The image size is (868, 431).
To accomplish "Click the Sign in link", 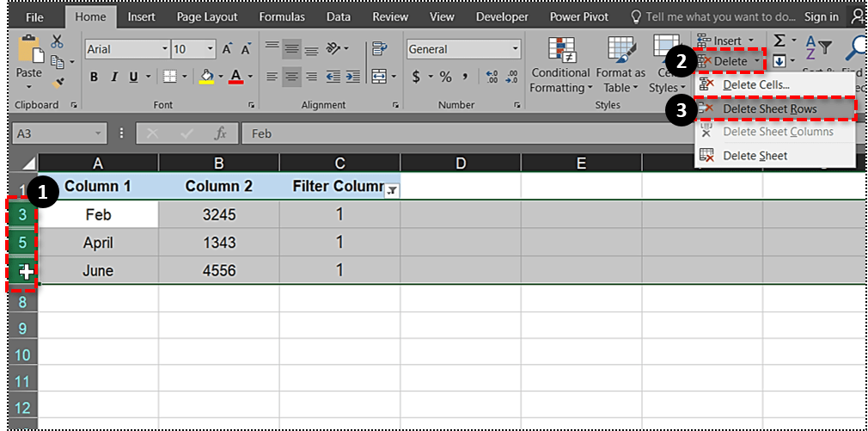I will [x=822, y=16].
